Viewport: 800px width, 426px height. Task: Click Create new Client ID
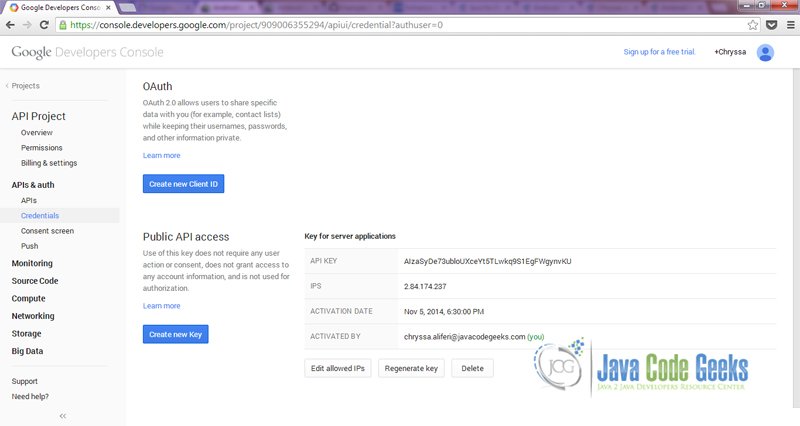(183, 184)
